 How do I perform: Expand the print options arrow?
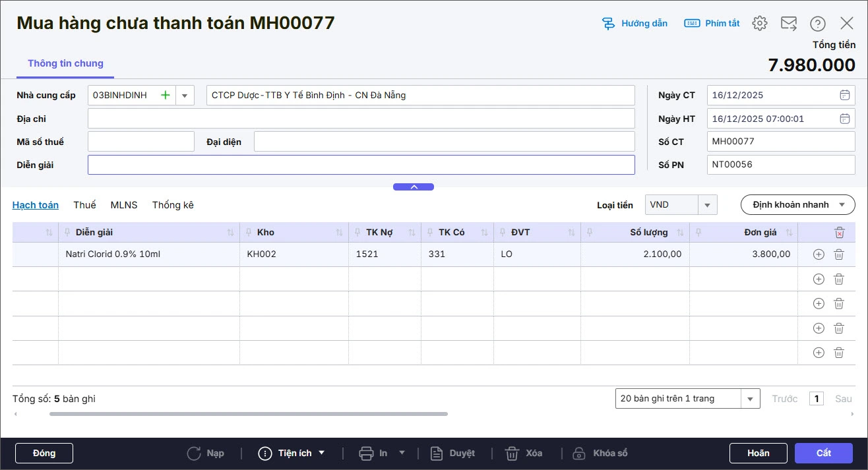coord(402,454)
